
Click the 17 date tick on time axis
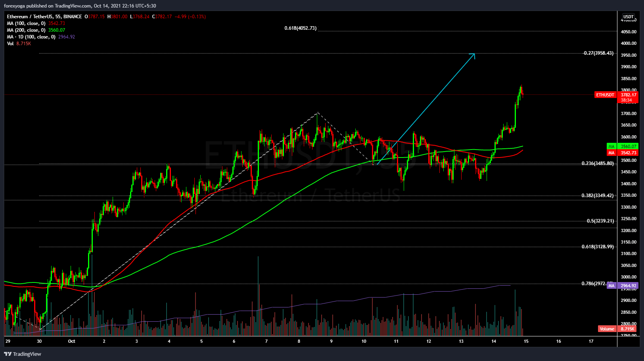(x=591, y=341)
